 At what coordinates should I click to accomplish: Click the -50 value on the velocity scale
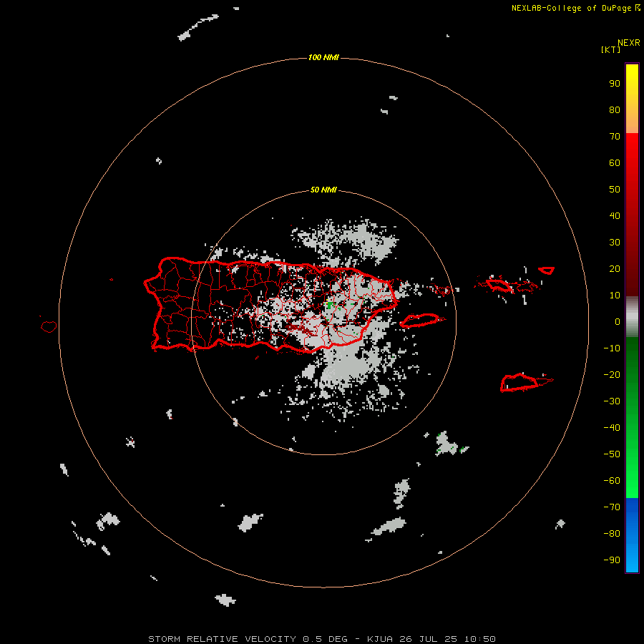612,454
